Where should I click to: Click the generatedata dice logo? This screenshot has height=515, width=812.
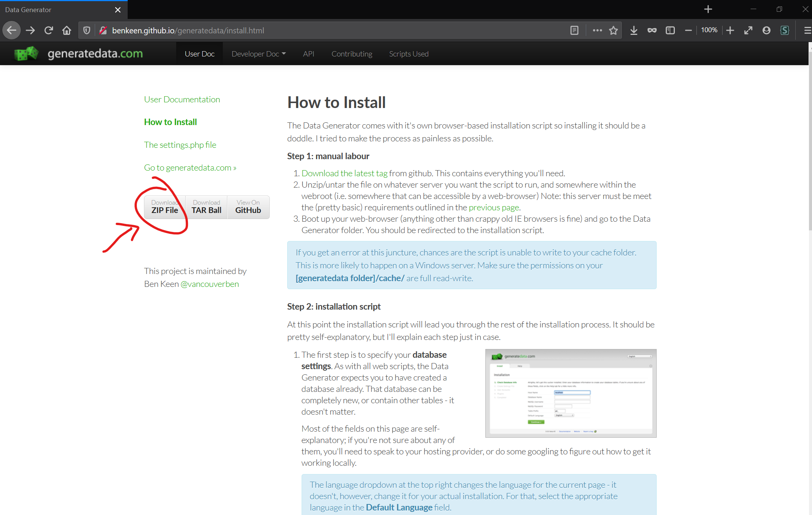(x=26, y=53)
